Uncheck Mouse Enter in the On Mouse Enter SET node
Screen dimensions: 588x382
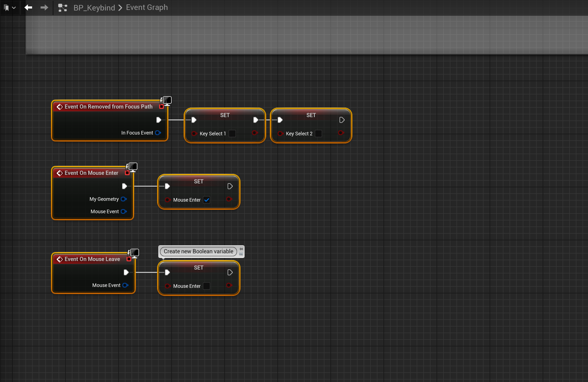coord(207,200)
